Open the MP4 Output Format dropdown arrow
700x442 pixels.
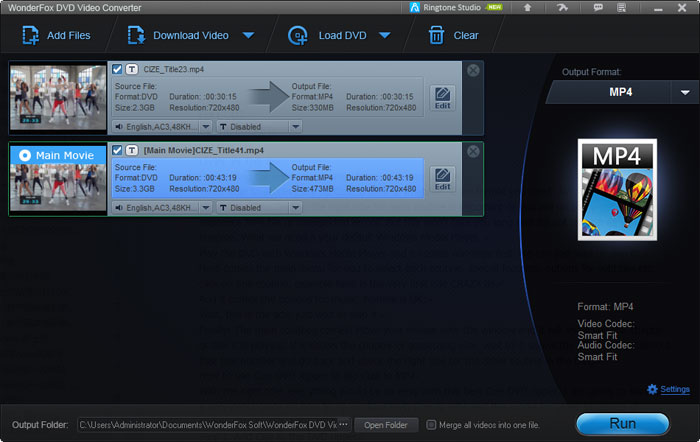click(x=685, y=92)
